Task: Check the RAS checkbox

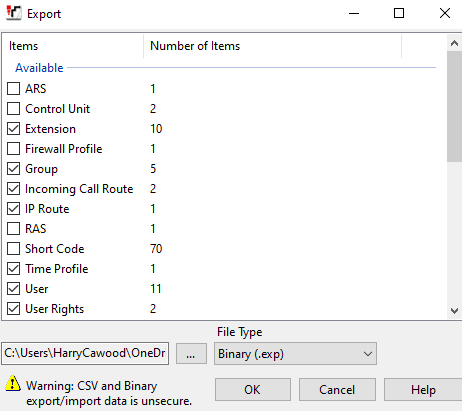Action: tap(13, 229)
